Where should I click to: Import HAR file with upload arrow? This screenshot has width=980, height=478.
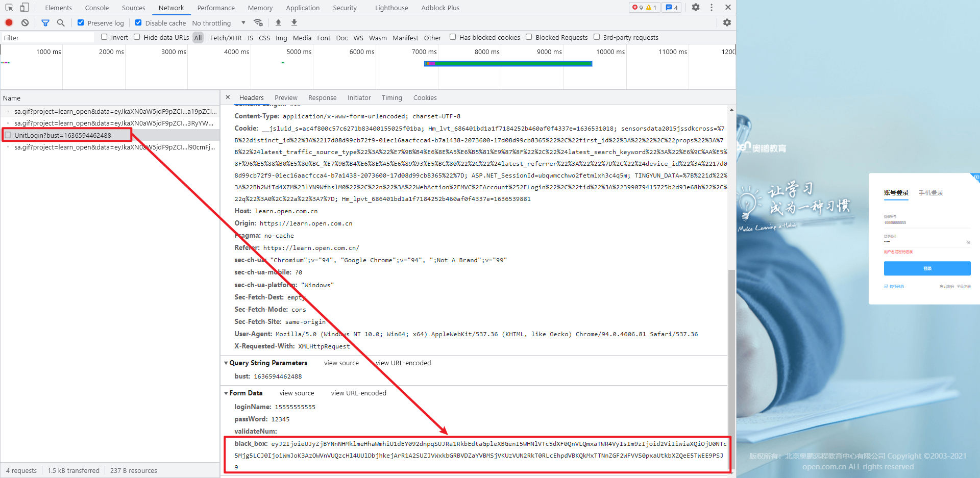[x=278, y=23]
